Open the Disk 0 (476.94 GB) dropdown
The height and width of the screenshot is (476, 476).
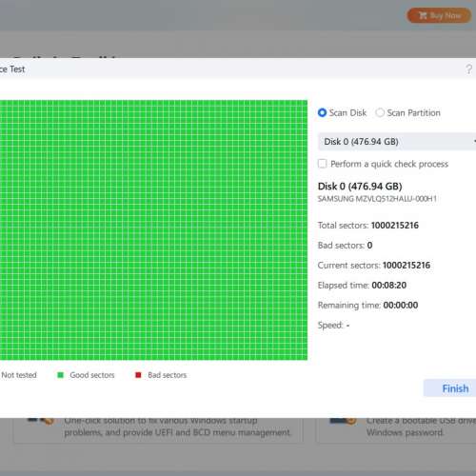397,142
